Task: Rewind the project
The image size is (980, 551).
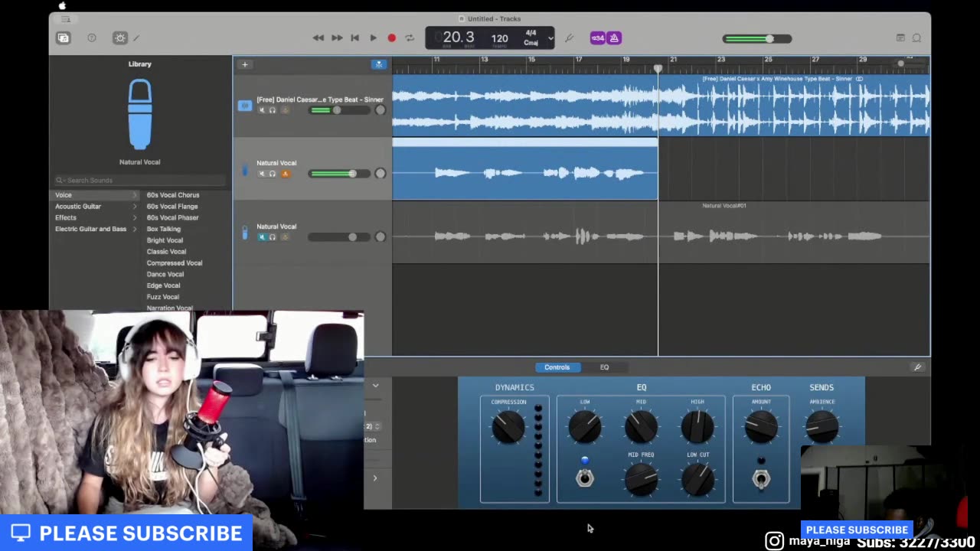Action: (318, 37)
